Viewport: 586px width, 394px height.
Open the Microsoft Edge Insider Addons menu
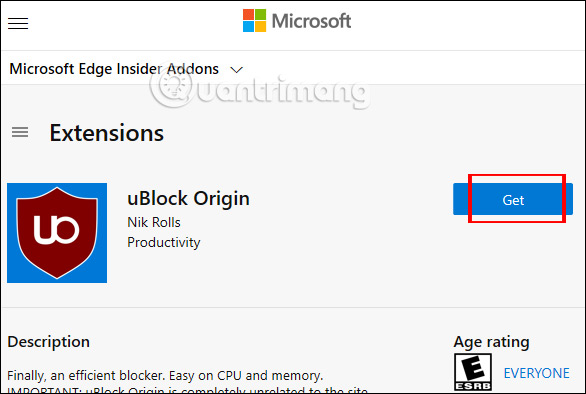tap(126, 69)
